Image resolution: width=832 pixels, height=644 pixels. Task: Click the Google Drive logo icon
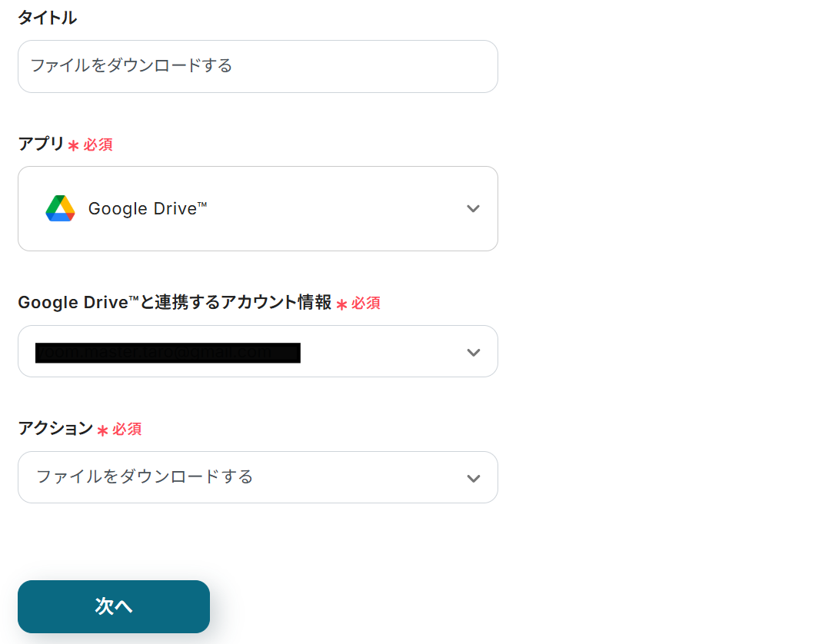[60, 208]
